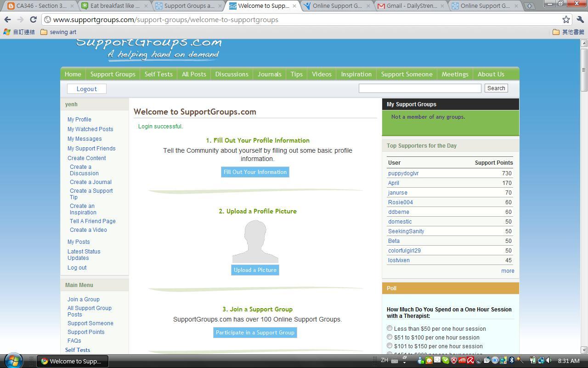Select Less than $50 per session option

[390, 328]
